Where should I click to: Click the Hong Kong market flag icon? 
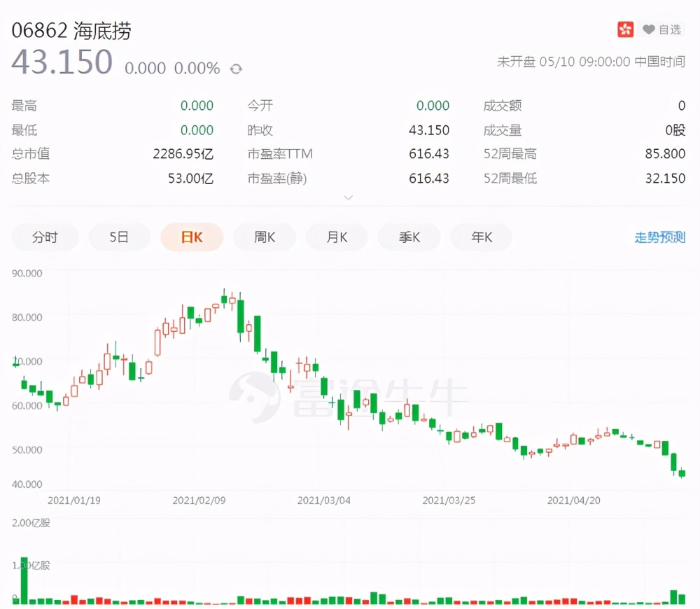625,29
